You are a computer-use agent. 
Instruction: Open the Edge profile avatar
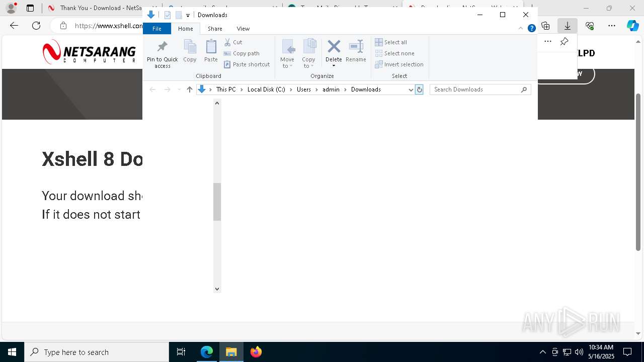(x=11, y=8)
